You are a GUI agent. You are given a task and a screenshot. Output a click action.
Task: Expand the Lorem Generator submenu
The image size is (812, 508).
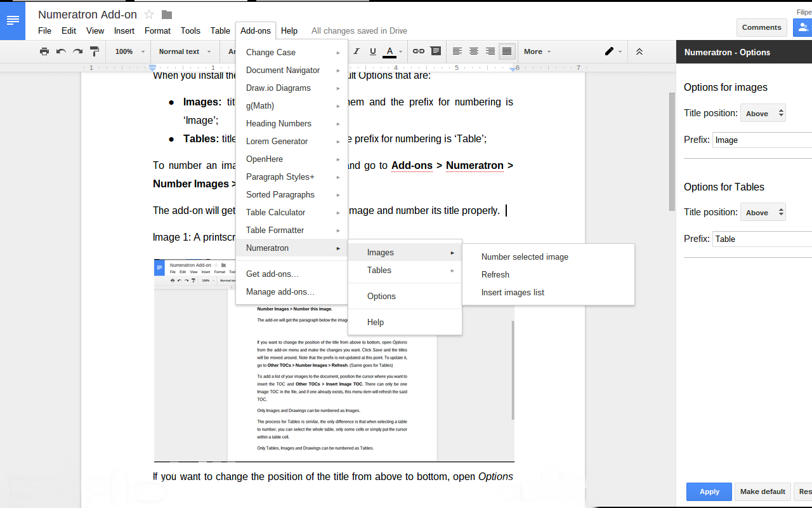click(x=292, y=141)
